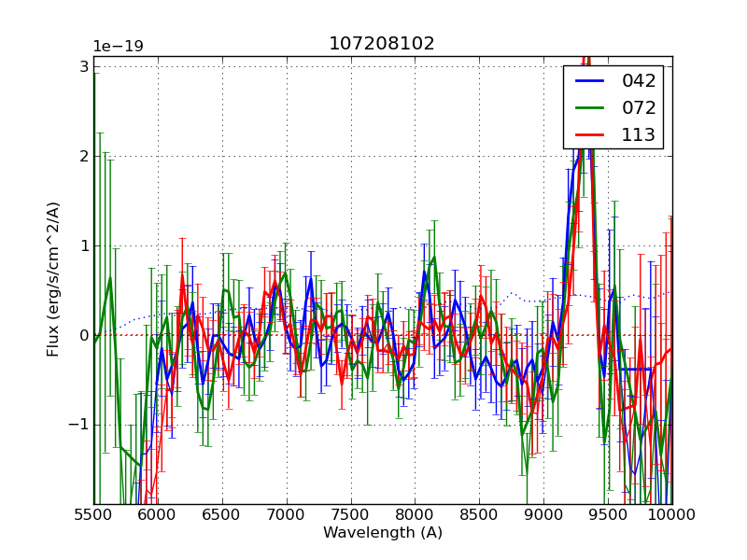747x560 pixels.
Task: Select the 042 legend label
Action: 639,81
